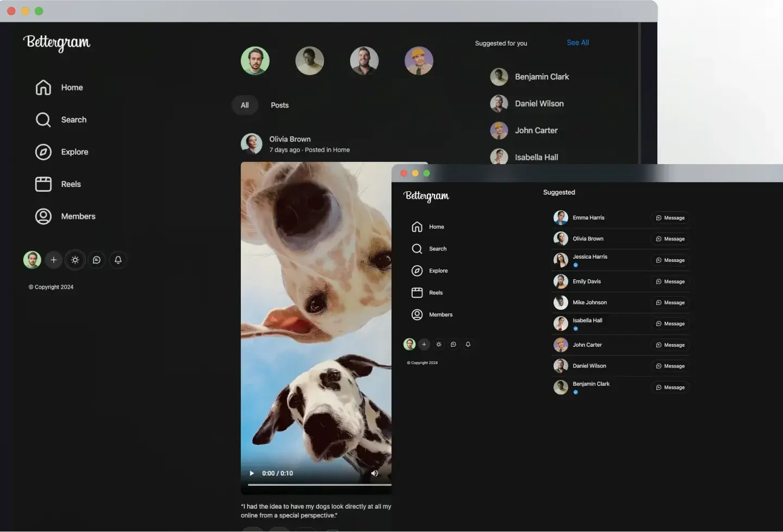Select the All feed tab
Image resolution: width=783 pixels, height=532 pixels.
pyautogui.click(x=245, y=105)
